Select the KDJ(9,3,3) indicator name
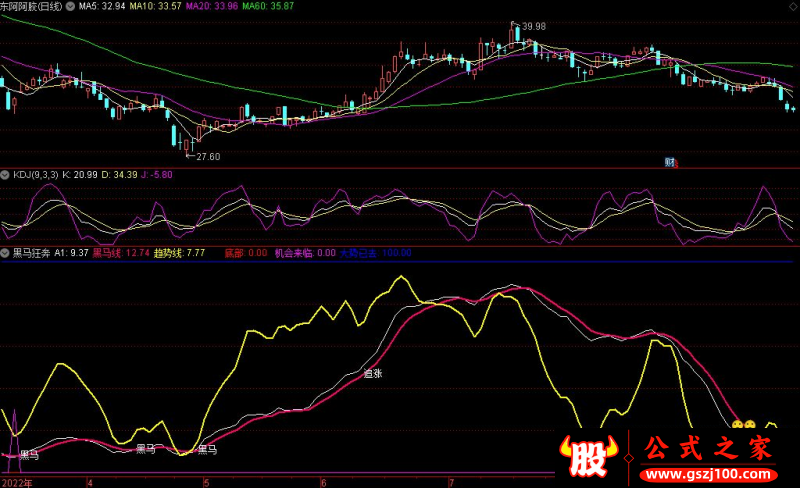 (36, 175)
